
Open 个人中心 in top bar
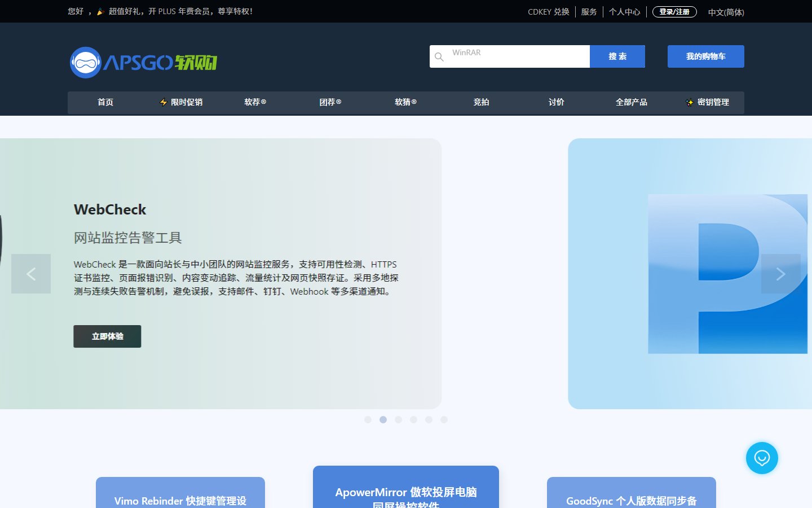625,12
